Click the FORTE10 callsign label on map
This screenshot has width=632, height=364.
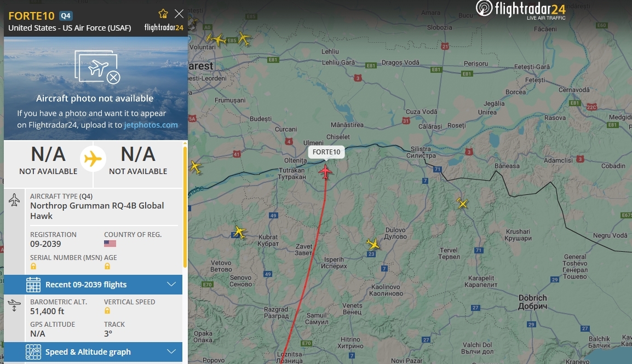coord(326,152)
